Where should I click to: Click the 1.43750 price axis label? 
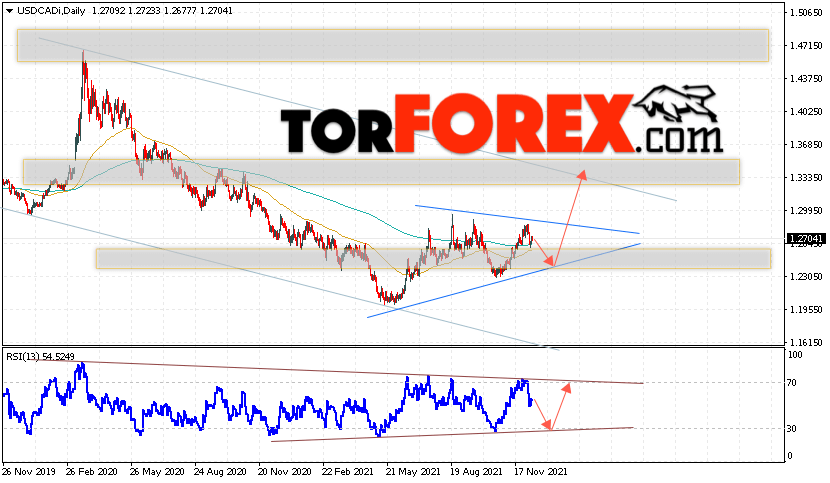806,79
